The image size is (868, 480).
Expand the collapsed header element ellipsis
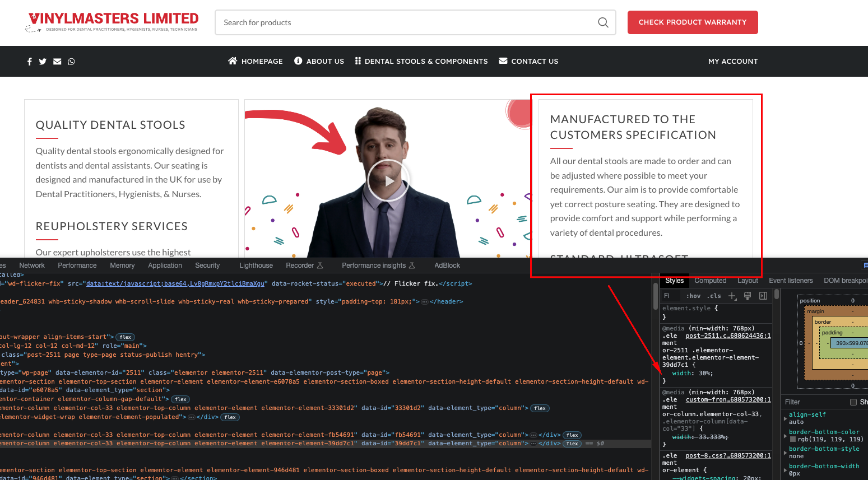pyautogui.click(x=425, y=302)
